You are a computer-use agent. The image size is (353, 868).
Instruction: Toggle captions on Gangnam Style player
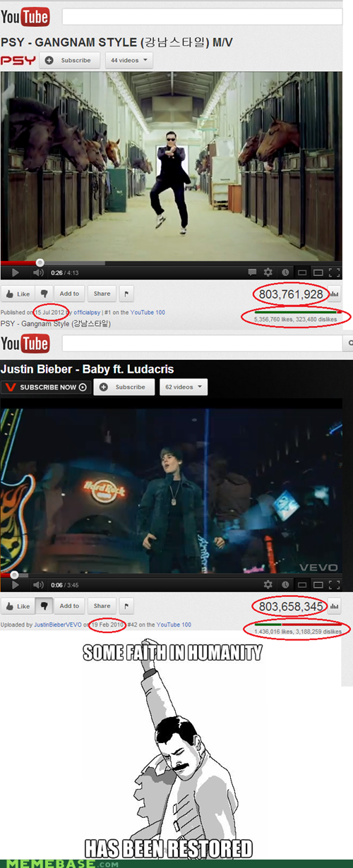tap(252, 272)
